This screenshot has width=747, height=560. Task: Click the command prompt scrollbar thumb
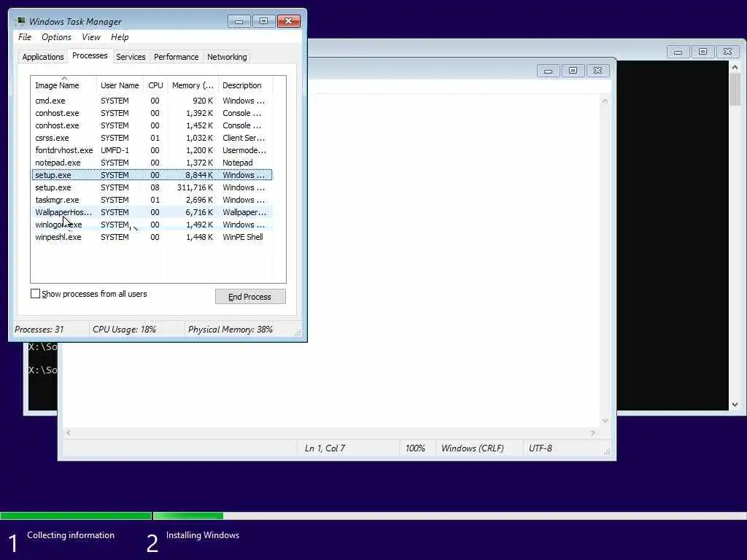[x=735, y=90]
